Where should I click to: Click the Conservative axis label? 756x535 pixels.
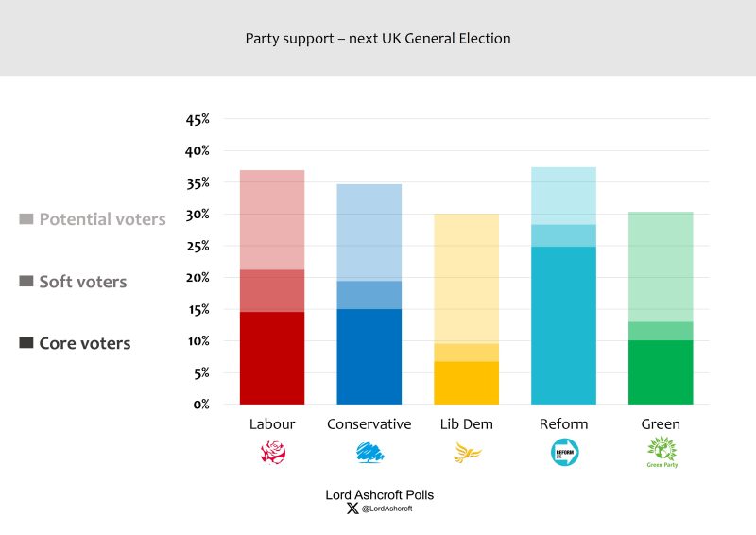pyautogui.click(x=369, y=424)
